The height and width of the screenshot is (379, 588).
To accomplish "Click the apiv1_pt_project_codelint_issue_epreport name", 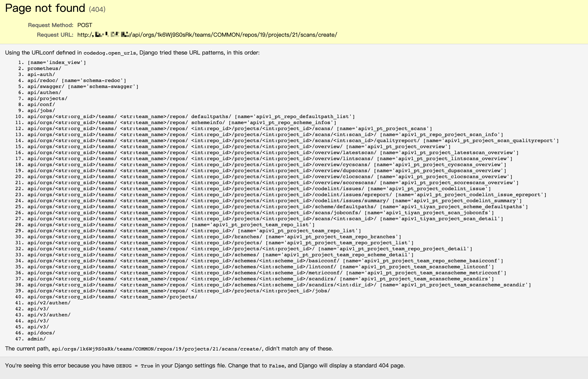I will 479,195.
